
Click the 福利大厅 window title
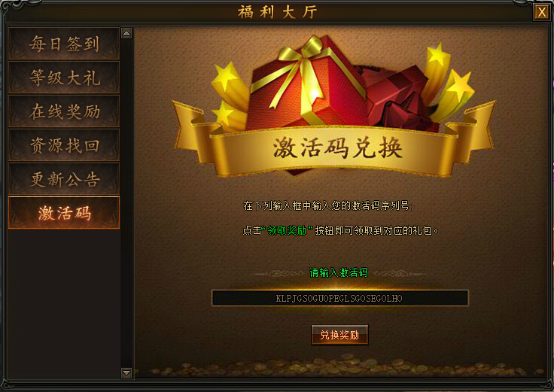click(277, 12)
